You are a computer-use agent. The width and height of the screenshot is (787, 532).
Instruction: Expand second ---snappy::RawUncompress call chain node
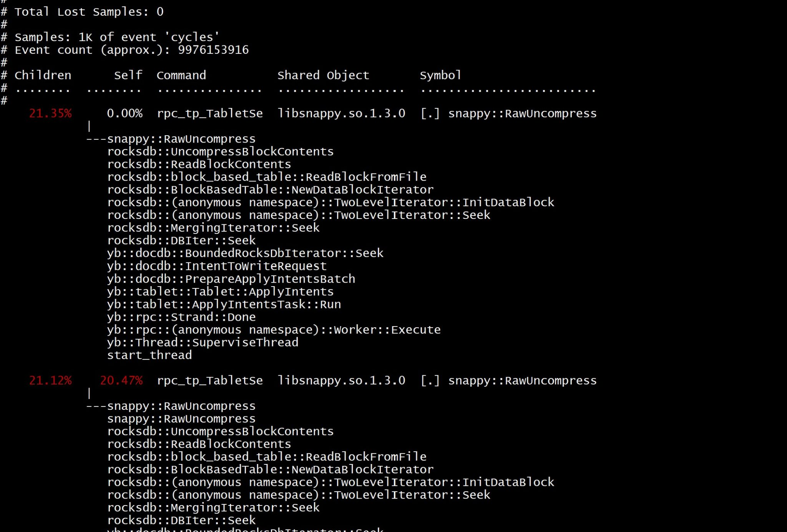pyautogui.click(x=171, y=406)
